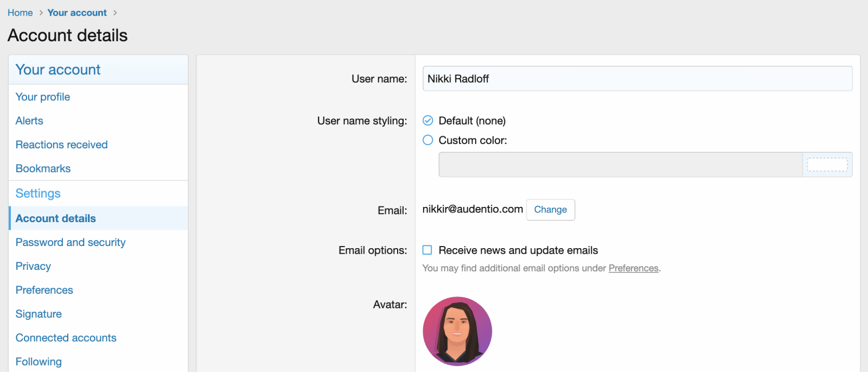868x372 pixels.
Task: Open Alerts in the sidebar
Action: click(x=29, y=121)
